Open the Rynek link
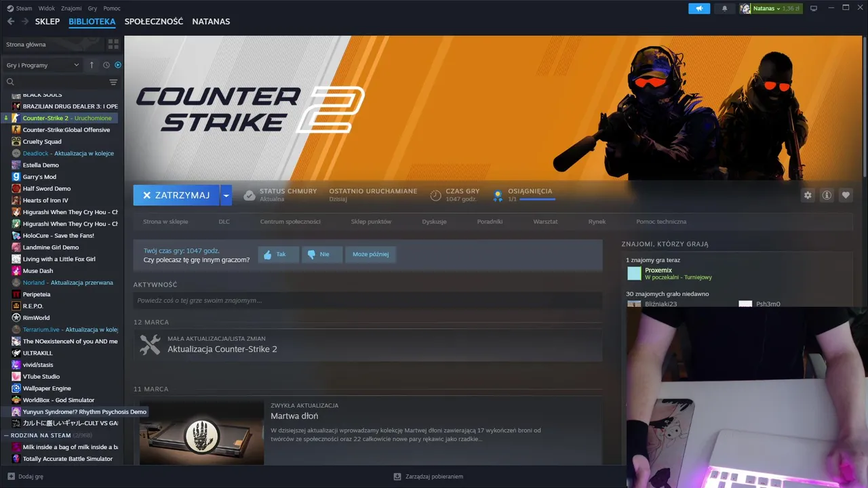The width and height of the screenshot is (868, 488). point(597,222)
